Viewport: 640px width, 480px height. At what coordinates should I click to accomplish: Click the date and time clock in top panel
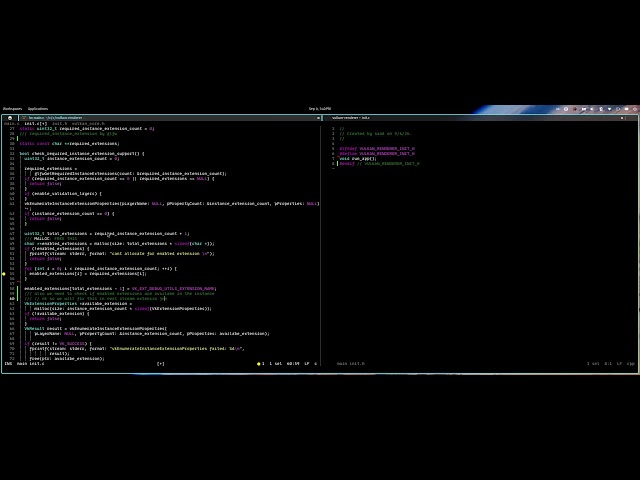(320, 109)
